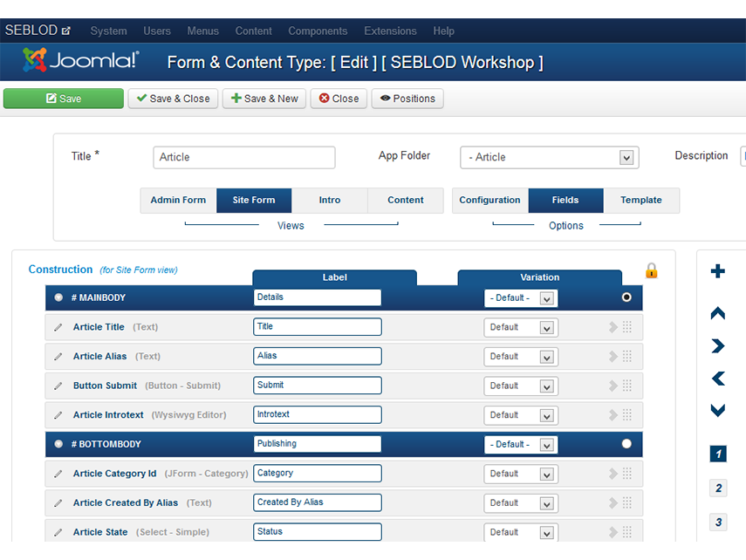
Task: Click the Positions button
Action: [407, 98]
